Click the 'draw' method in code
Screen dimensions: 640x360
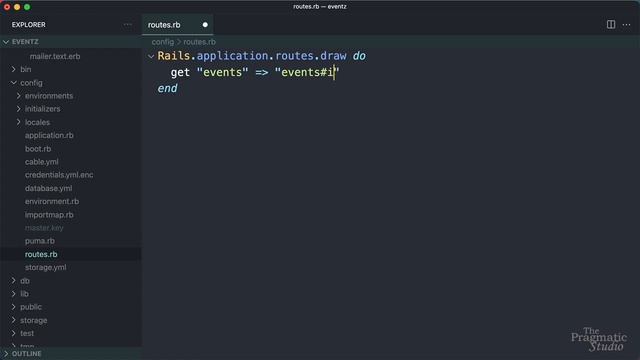click(333, 56)
